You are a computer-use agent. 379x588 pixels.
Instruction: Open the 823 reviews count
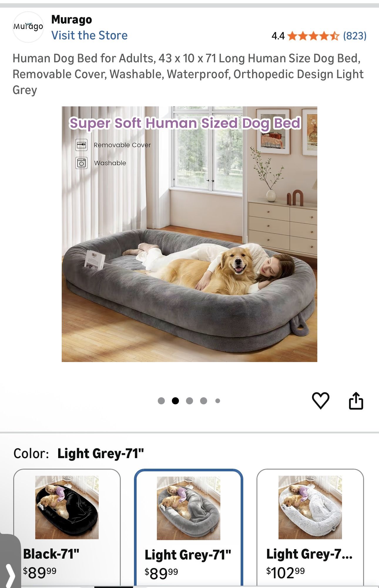tap(355, 36)
